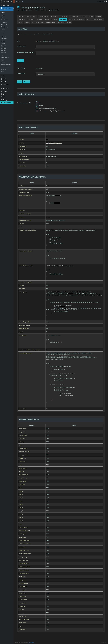Image resolution: width=108 pixels, height=644 pixels.
Task: Switch to the Error Reporting tab
Action: point(43,16)
